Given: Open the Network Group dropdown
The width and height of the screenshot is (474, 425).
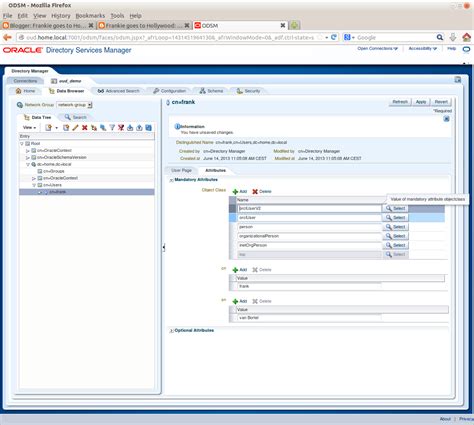Looking at the screenshot, I should (x=74, y=105).
